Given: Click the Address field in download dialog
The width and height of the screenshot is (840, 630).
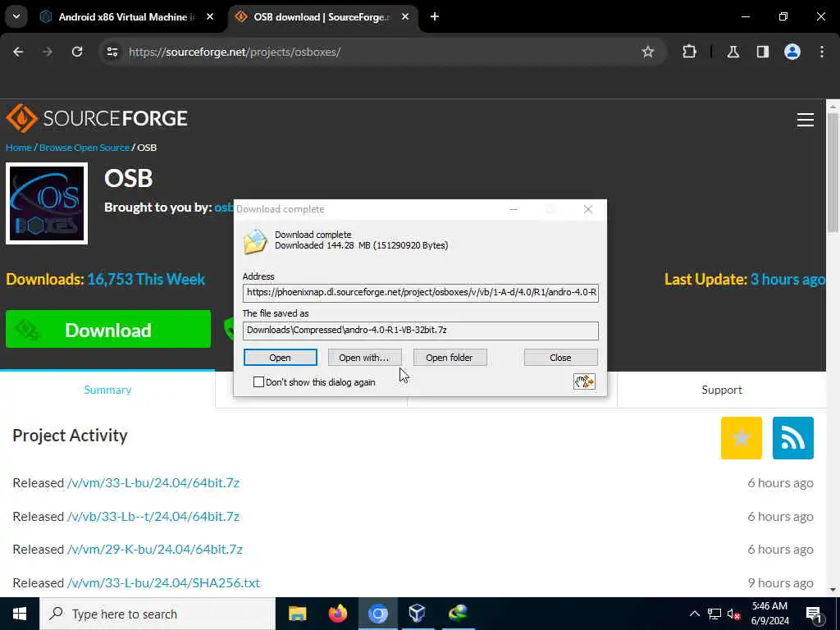Looking at the screenshot, I should 421,293.
